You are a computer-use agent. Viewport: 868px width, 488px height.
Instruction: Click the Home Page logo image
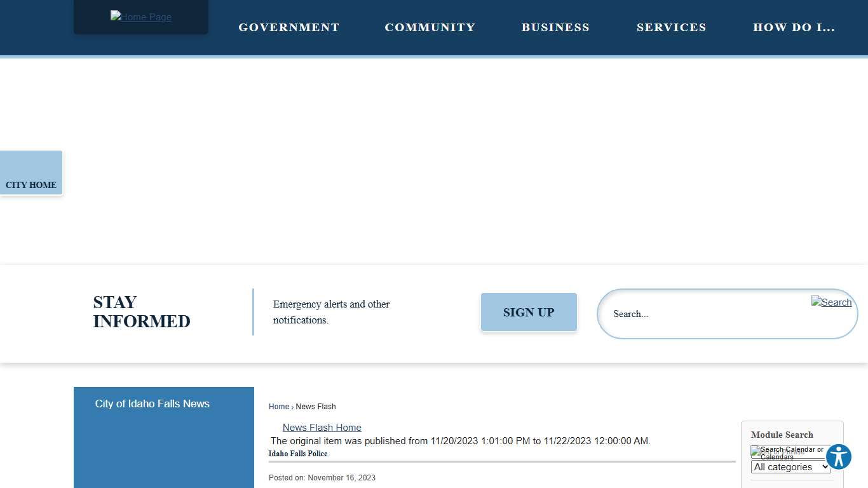pyautogui.click(x=140, y=17)
